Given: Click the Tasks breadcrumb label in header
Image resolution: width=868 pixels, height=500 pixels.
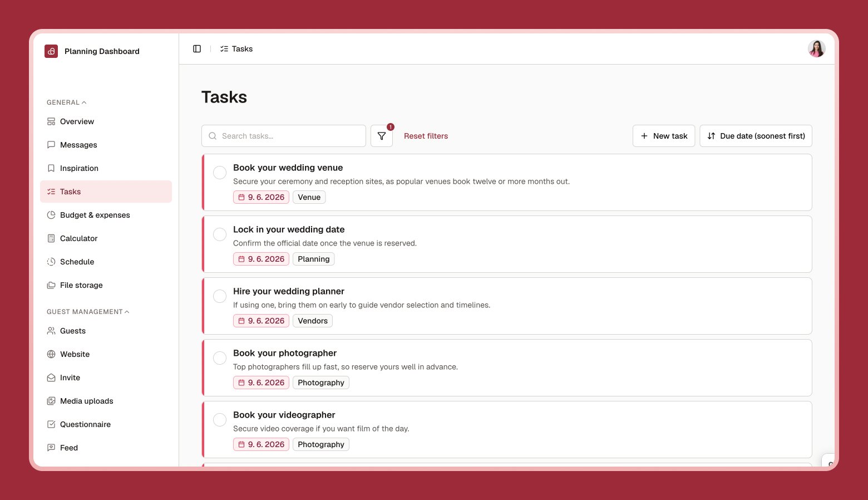Looking at the screenshot, I should point(242,49).
